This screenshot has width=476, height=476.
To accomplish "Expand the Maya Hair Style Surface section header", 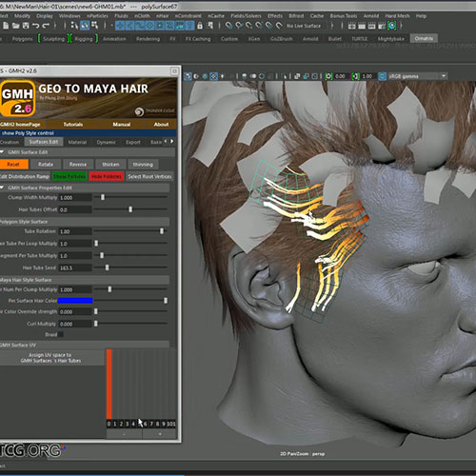I will 85,280.
